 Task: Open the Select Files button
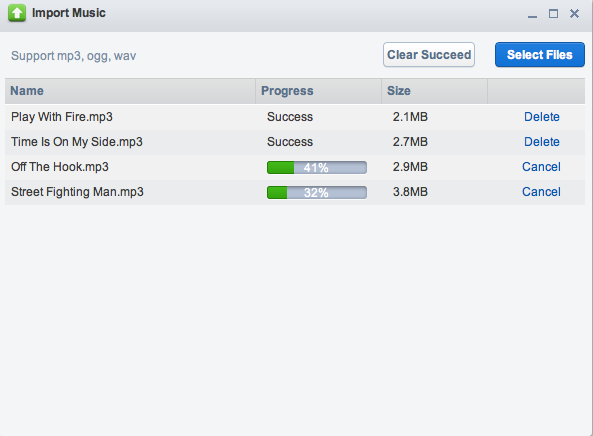pyautogui.click(x=540, y=55)
